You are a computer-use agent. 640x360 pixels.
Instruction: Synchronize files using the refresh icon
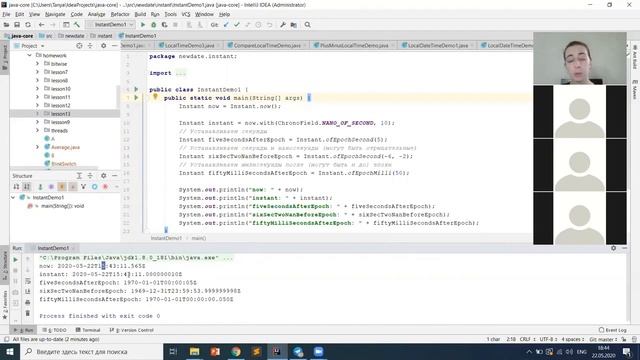(x=28, y=25)
